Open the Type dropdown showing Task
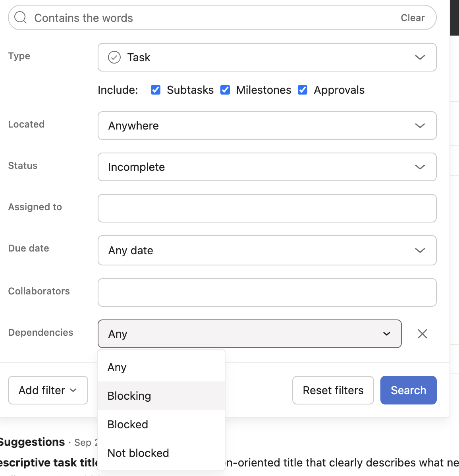459x476 pixels. 267,57
